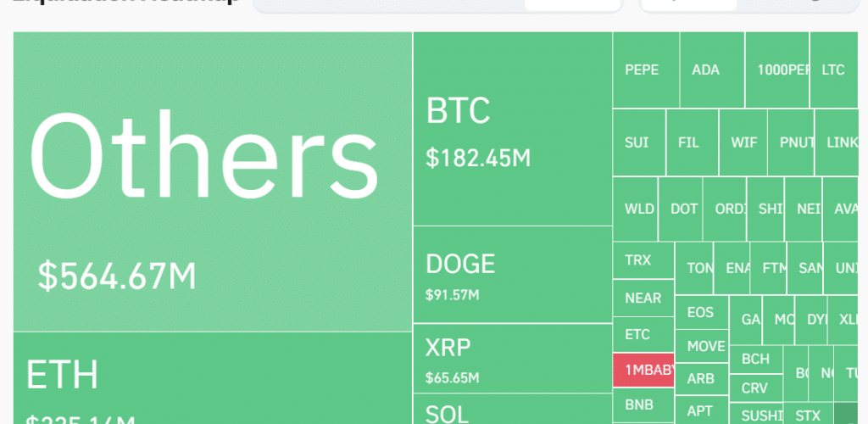868x424 pixels.
Task: Open the EOS tile
Action: tap(701, 312)
